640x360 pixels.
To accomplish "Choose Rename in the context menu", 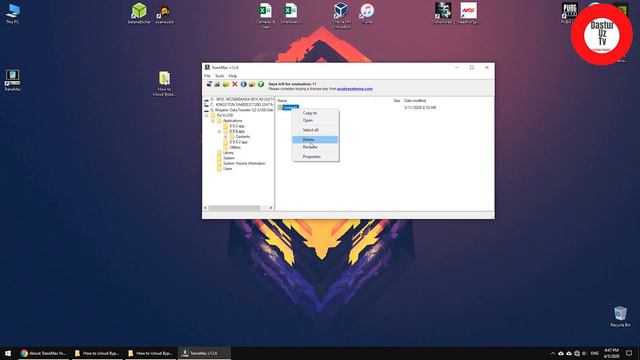I will click(x=315, y=147).
